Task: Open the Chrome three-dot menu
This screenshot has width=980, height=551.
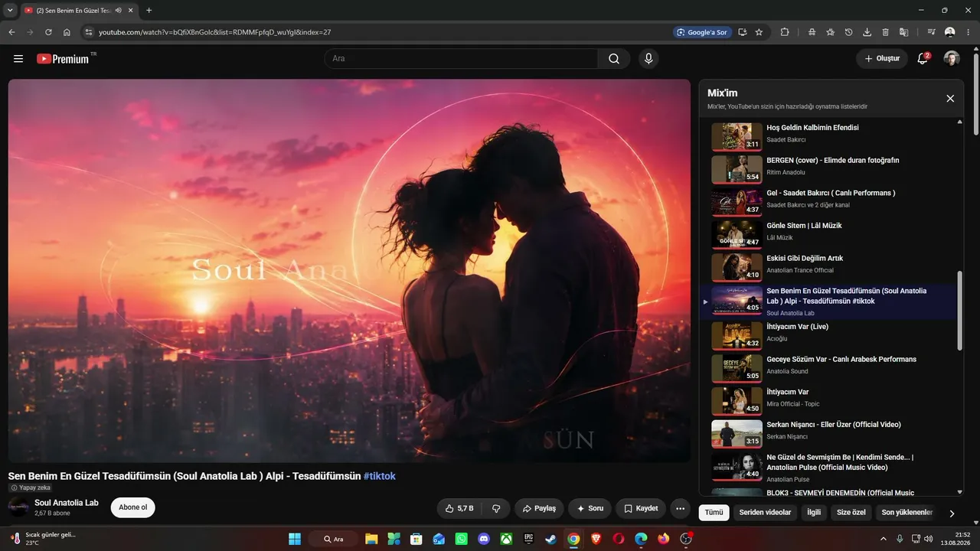Action: point(969,32)
